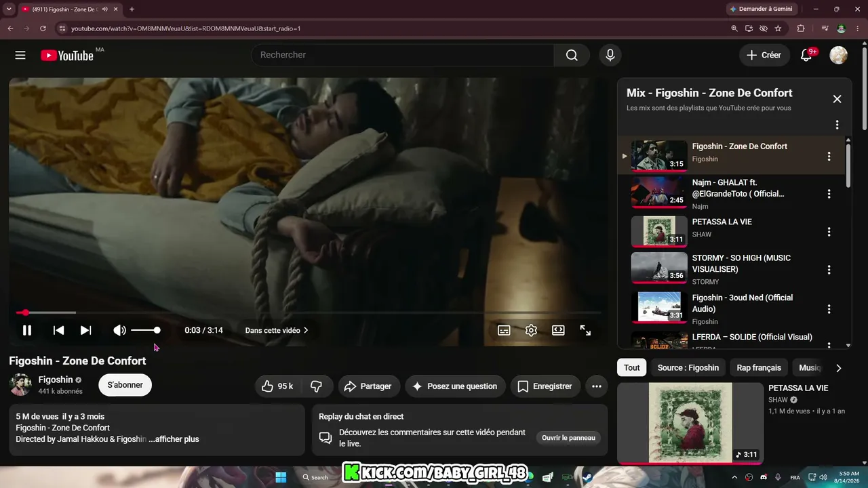Show more filter chips with arrow
Viewport: 868px width, 488px height.
(x=838, y=368)
